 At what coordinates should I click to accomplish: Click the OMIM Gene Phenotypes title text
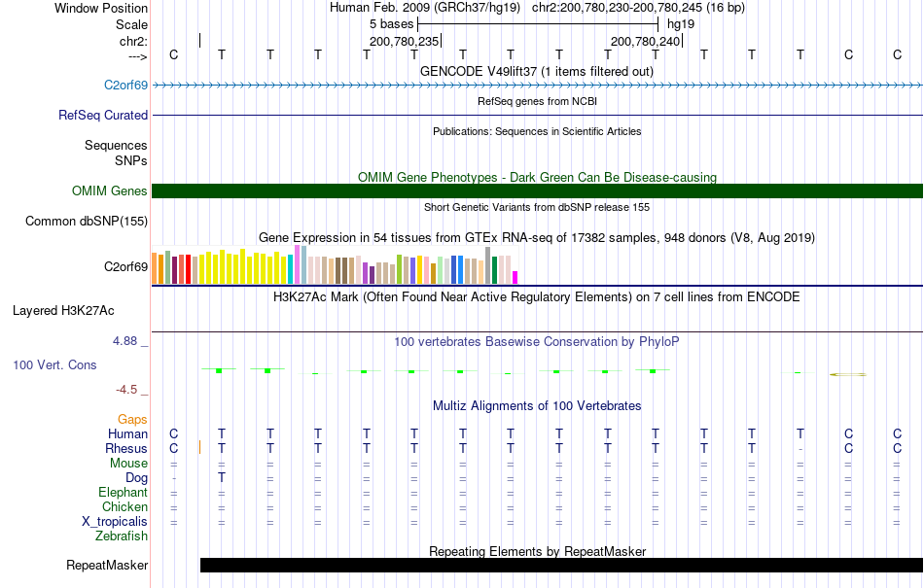pos(537,177)
